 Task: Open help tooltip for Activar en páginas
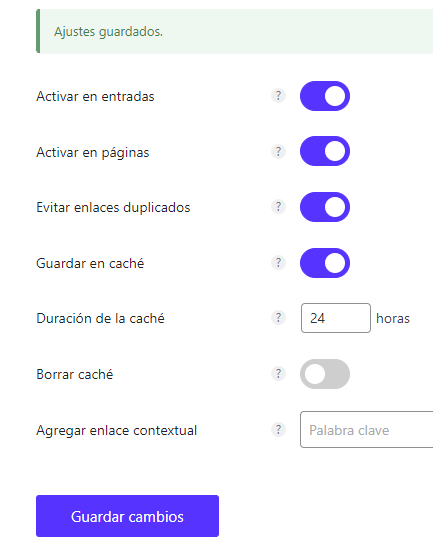(x=278, y=152)
